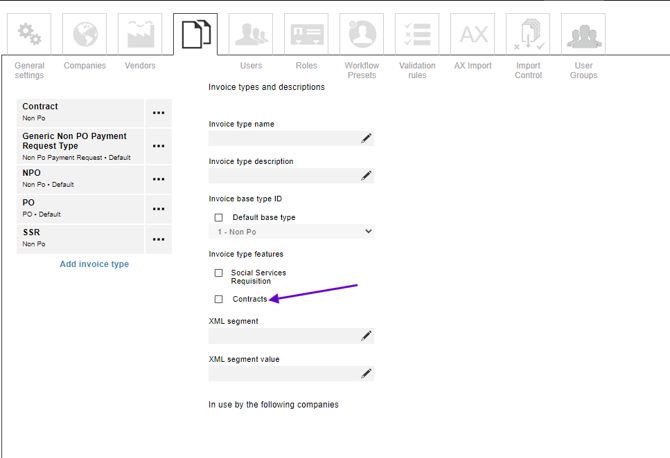Click the Add invoice type link
Screen dimensions: 670x458
point(94,264)
